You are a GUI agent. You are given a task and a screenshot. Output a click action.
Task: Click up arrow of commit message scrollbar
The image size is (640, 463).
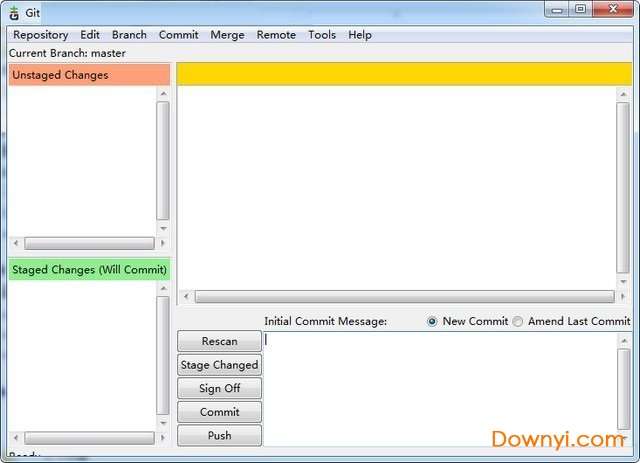(624, 340)
